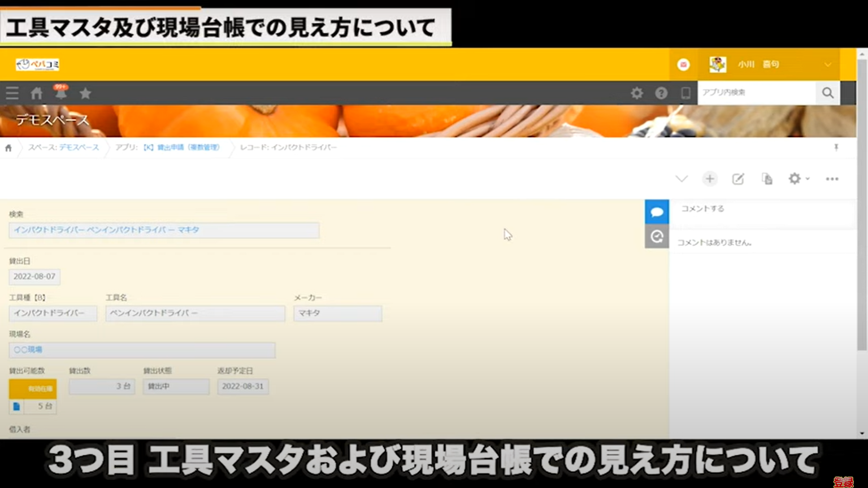View change history with the clock icon

click(x=657, y=237)
